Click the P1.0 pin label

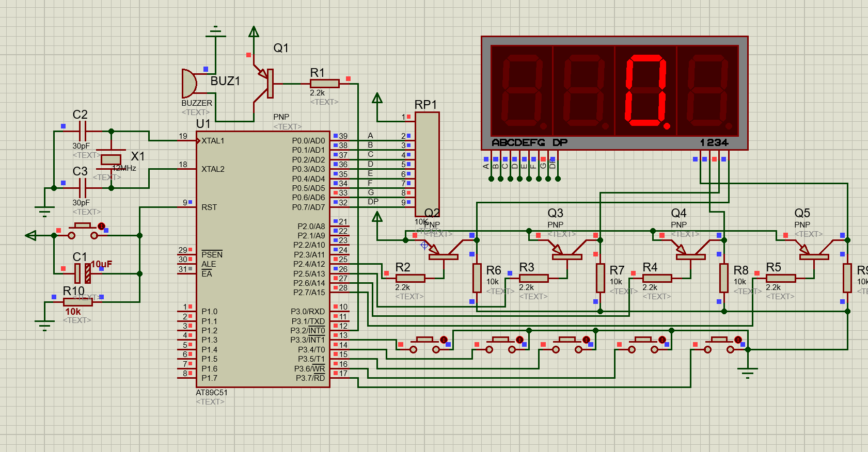tap(209, 312)
